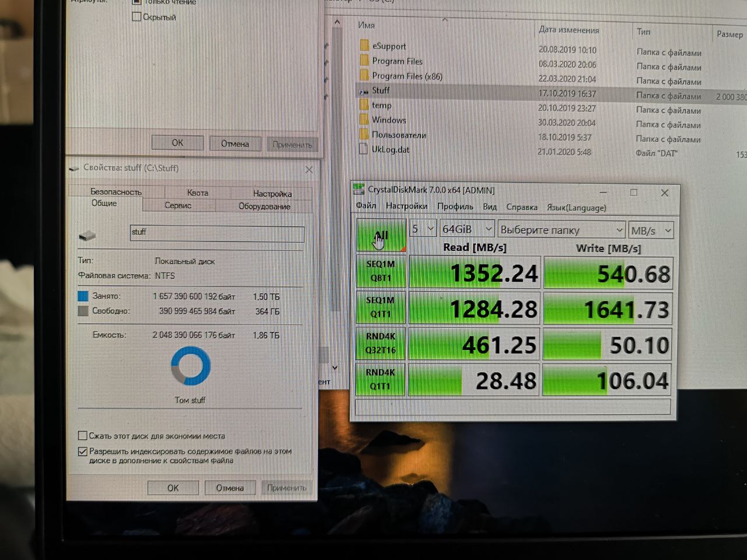Screen dimensions: 747x560
Task: Click OK in stuff properties dialog
Action: pos(173,488)
